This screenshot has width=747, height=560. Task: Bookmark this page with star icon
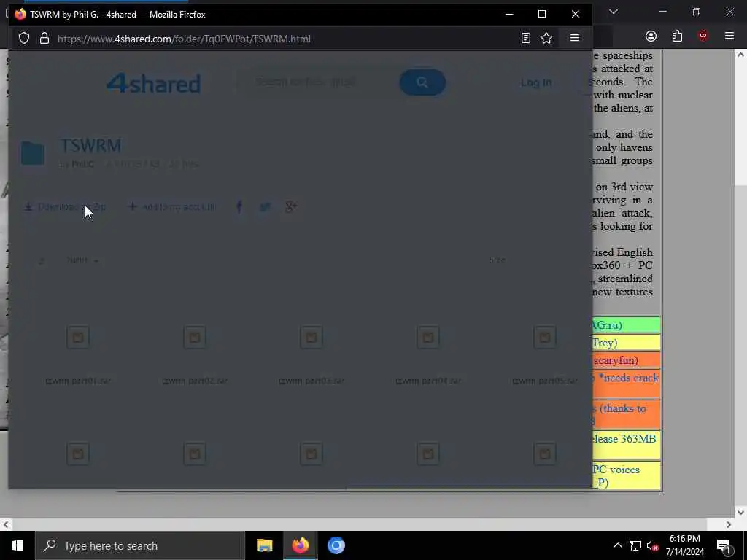(x=546, y=38)
